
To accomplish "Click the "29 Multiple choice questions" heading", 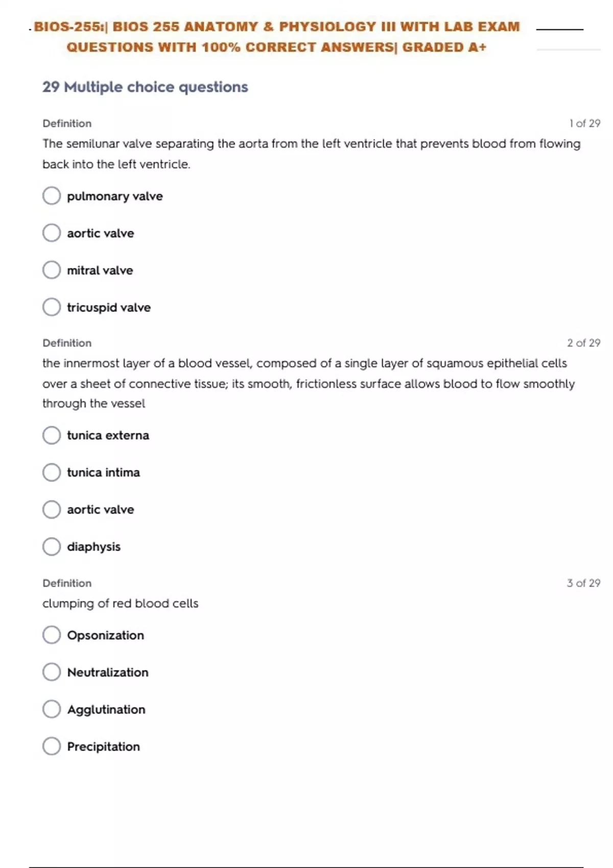I will [145, 87].
